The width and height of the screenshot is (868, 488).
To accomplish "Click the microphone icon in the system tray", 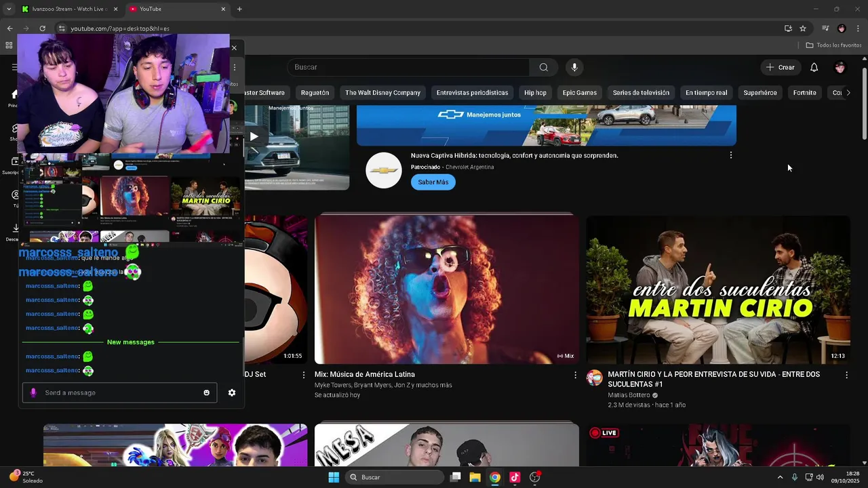I will (794, 477).
